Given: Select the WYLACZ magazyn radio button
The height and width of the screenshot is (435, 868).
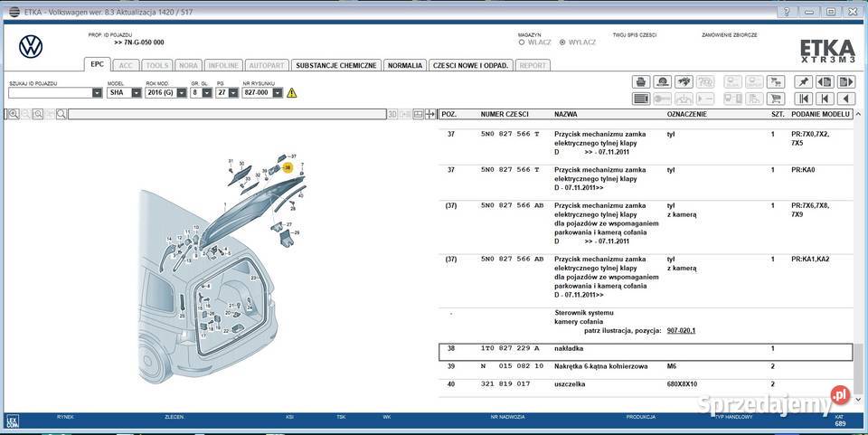Looking at the screenshot, I should coord(562,42).
